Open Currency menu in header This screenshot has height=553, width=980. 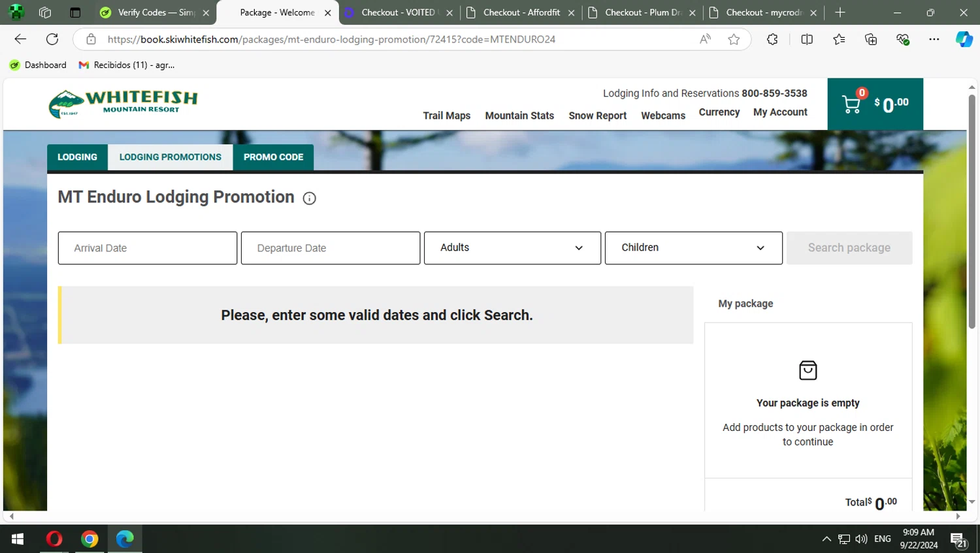pyautogui.click(x=719, y=112)
